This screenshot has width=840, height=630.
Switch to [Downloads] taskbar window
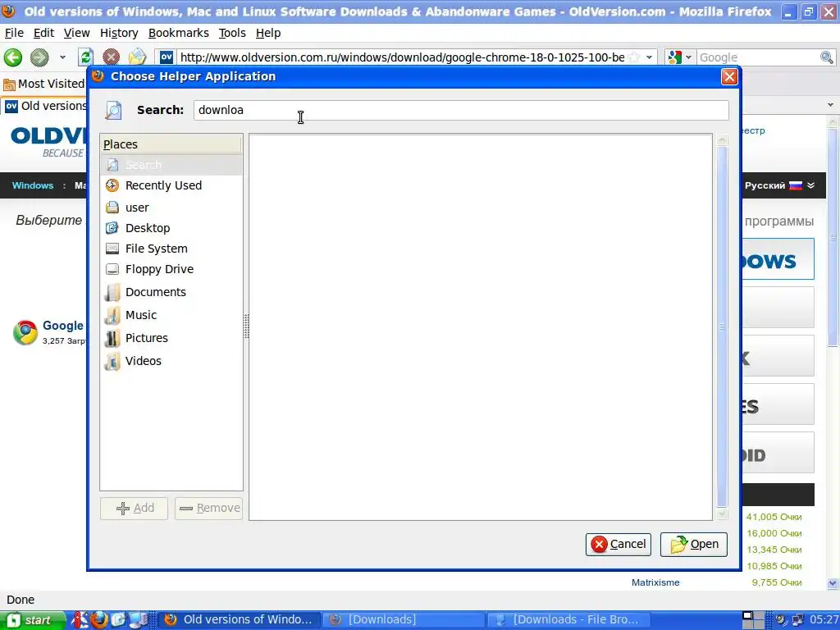click(404, 620)
